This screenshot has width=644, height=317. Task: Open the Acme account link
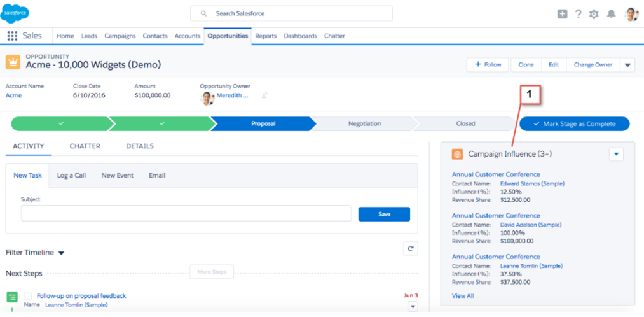13,95
